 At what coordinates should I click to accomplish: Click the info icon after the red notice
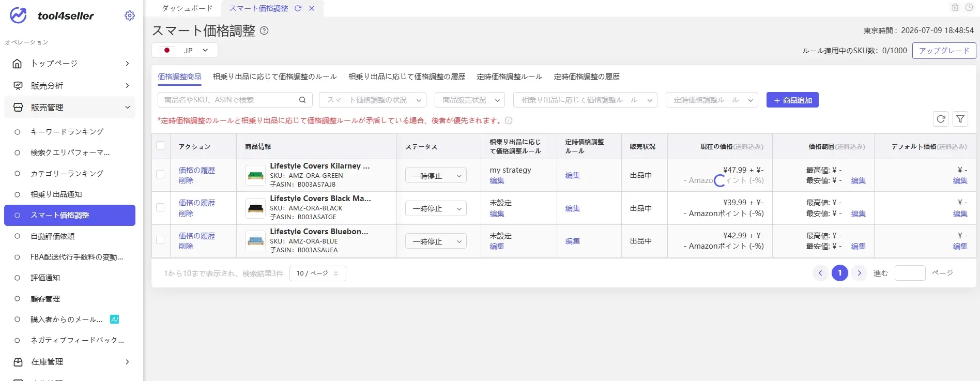(x=509, y=120)
